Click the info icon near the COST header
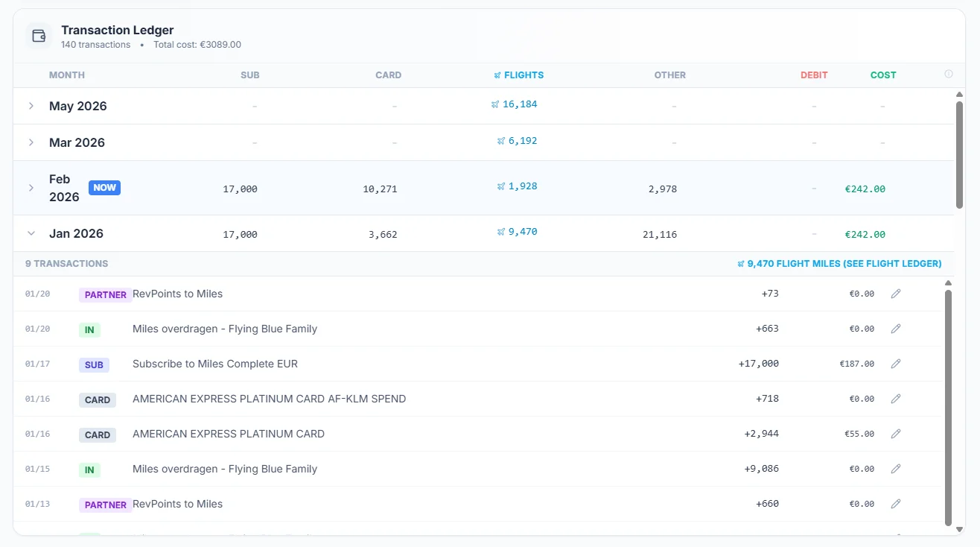Image resolution: width=980 pixels, height=547 pixels. tap(948, 73)
